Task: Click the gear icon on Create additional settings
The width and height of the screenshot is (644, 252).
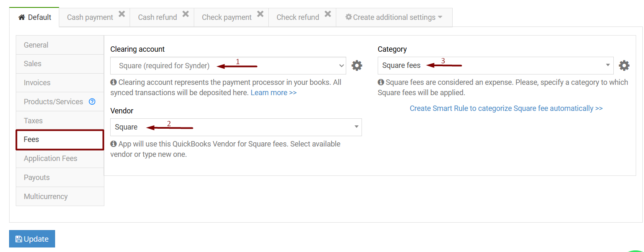Action: 349,17
